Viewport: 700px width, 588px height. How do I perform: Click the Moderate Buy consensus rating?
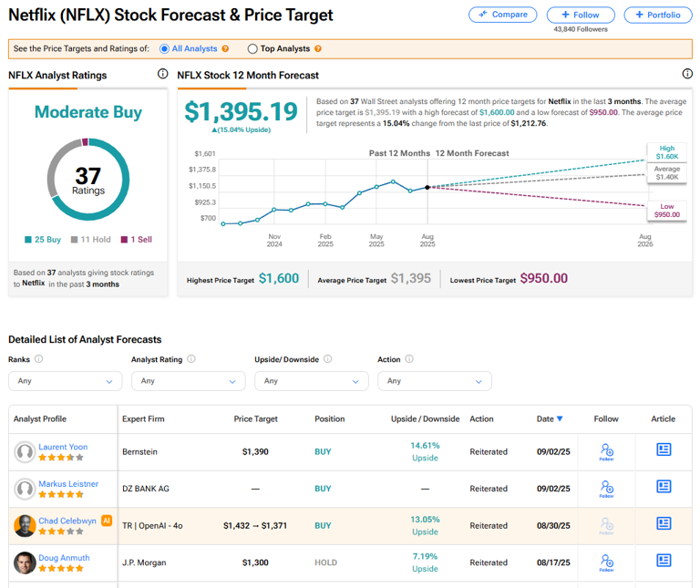pyautogui.click(x=88, y=111)
